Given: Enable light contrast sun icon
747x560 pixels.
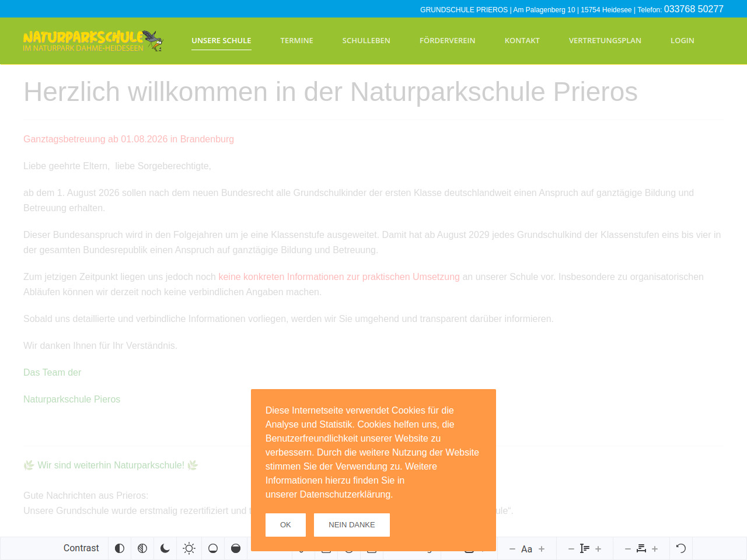Looking at the screenshot, I should click(189, 548).
